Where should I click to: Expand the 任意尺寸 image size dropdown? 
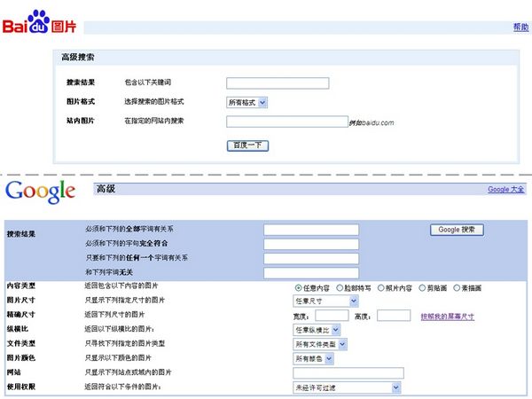[325, 301]
